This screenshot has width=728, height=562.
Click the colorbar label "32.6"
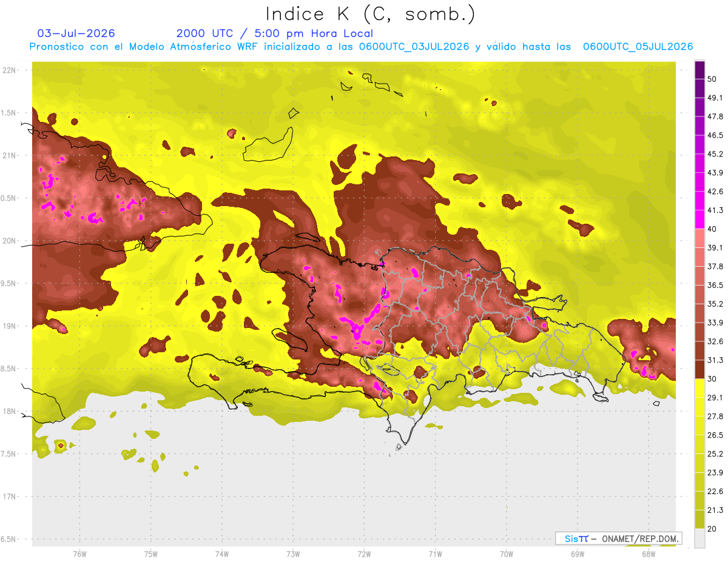(x=715, y=341)
